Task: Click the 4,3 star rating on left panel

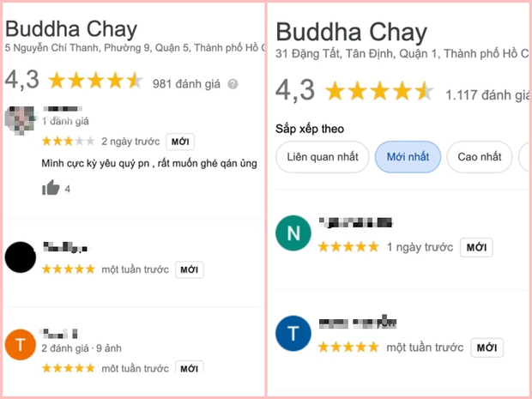Action: pyautogui.click(x=74, y=81)
